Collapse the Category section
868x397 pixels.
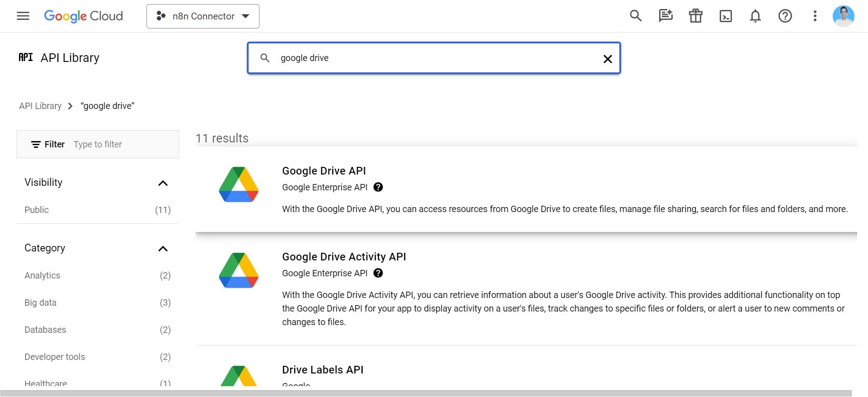pyautogui.click(x=163, y=249)
